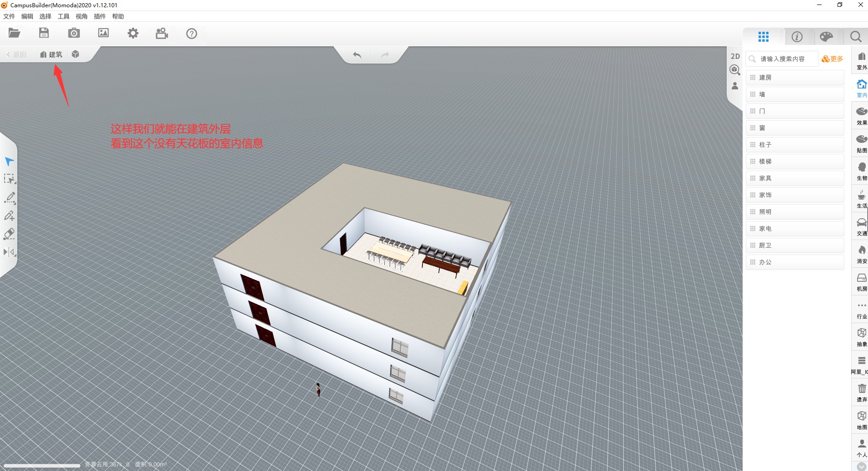
Task: Select the 贴图 texture sidebar icon
Action: pyautogui.click(x=861, y=144)
